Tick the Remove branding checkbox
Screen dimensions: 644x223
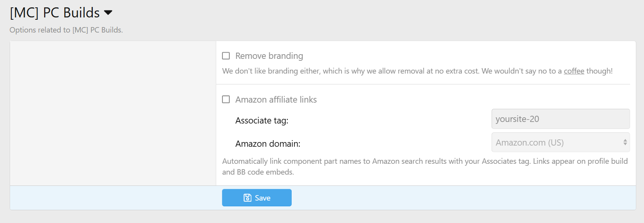[226, 56]
